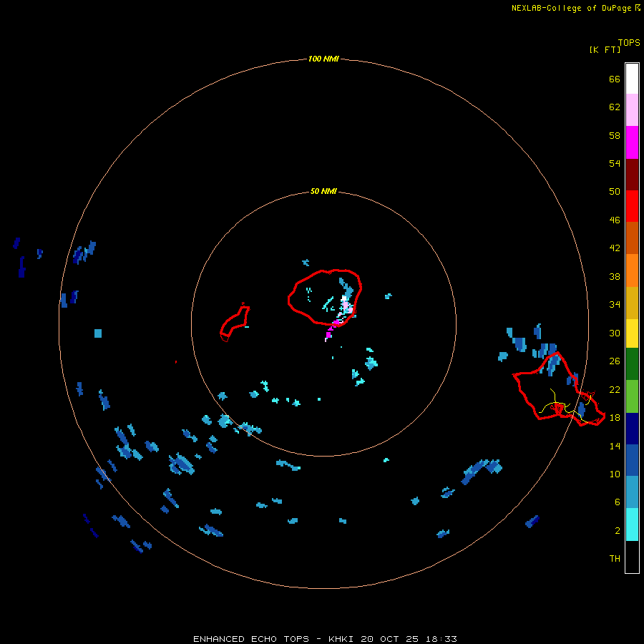Image resolution: width=644 pixels, height=644 pixels.
Task: Click the legend value 38
Action: (x=615, y=277)
